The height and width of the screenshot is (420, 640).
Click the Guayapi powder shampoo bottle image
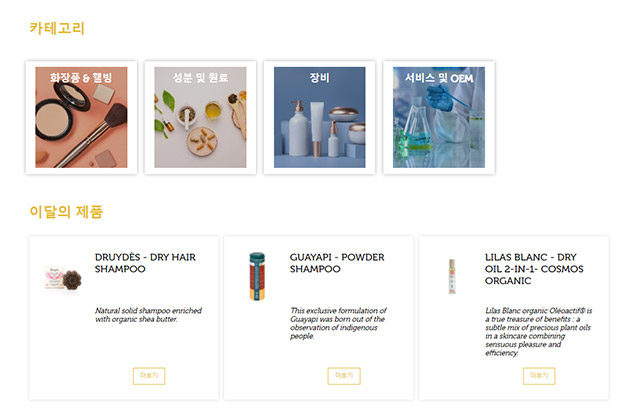click(x=257, y=276)
